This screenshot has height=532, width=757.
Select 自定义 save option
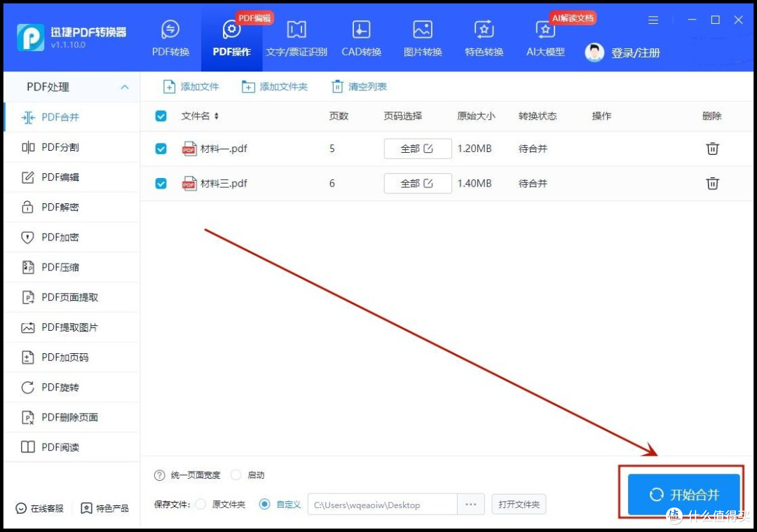pos(264,505)
